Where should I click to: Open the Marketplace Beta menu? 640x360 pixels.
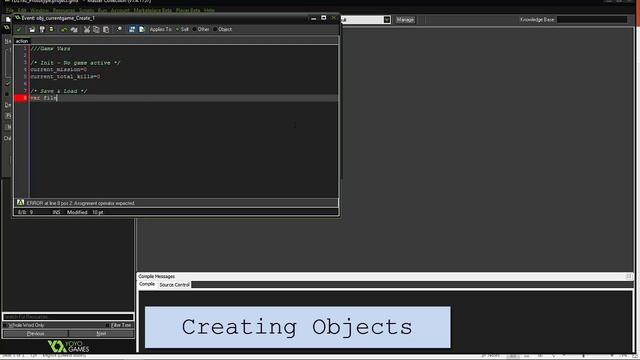(153, 10)
